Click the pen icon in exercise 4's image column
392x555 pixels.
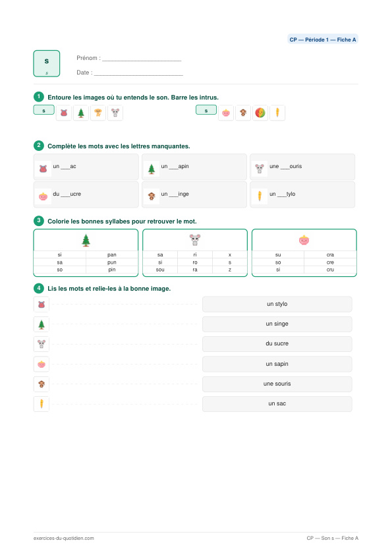click(x=42, y=403)
